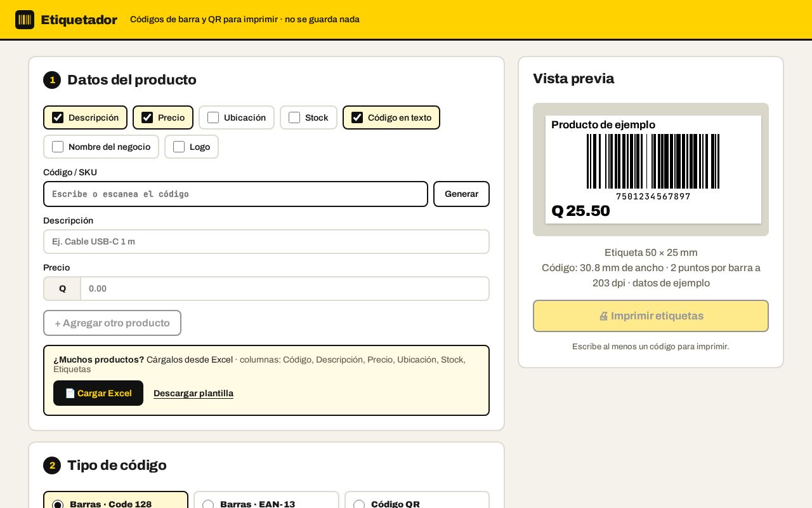Toggle the Descripción checkbox
The width and height of the screenshot is (812, 508).
58,117
